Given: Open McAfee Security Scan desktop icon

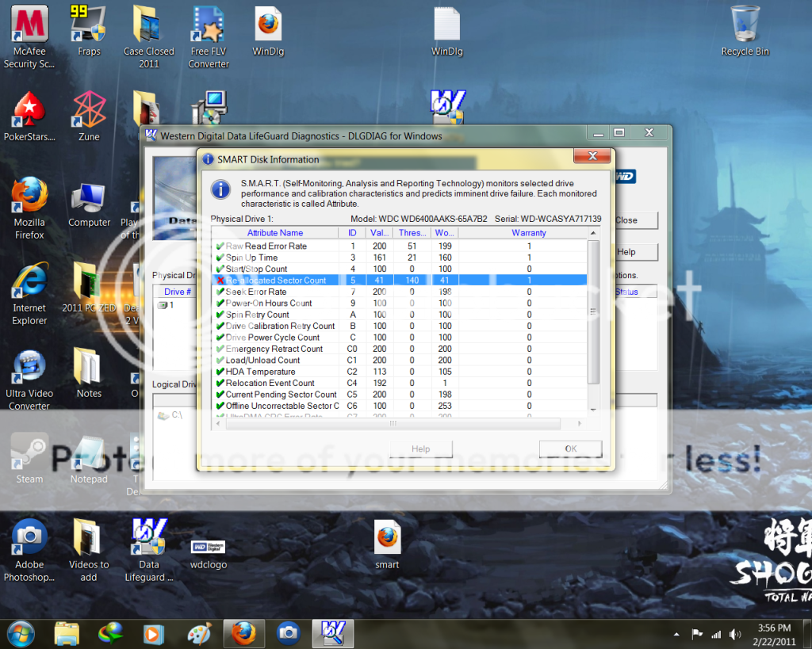Looking at the screenshot, I should pyautogui.click(x=29, y=36).
